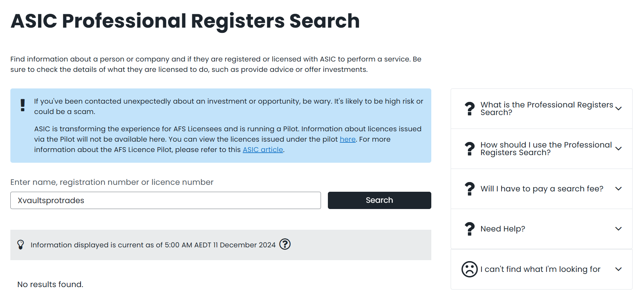
Task: Click the question mark icon beside 'How should I use'
Action: click(x=470, y=149)
